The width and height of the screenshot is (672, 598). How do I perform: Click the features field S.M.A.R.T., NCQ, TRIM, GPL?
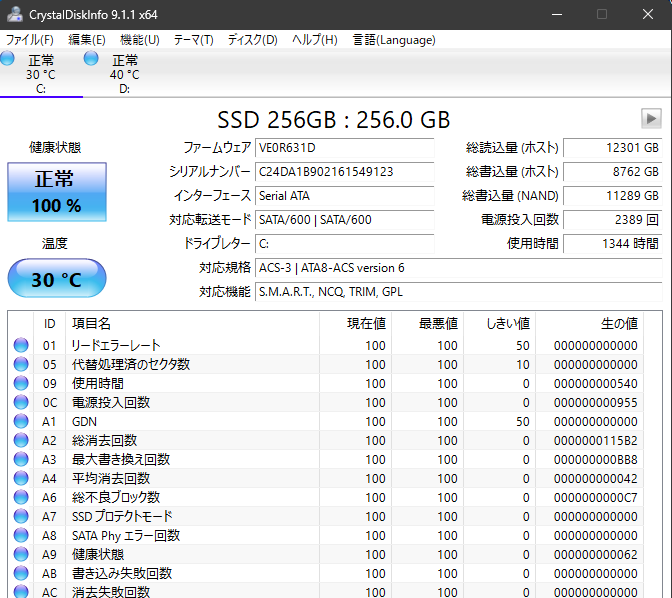coord(459,292)
